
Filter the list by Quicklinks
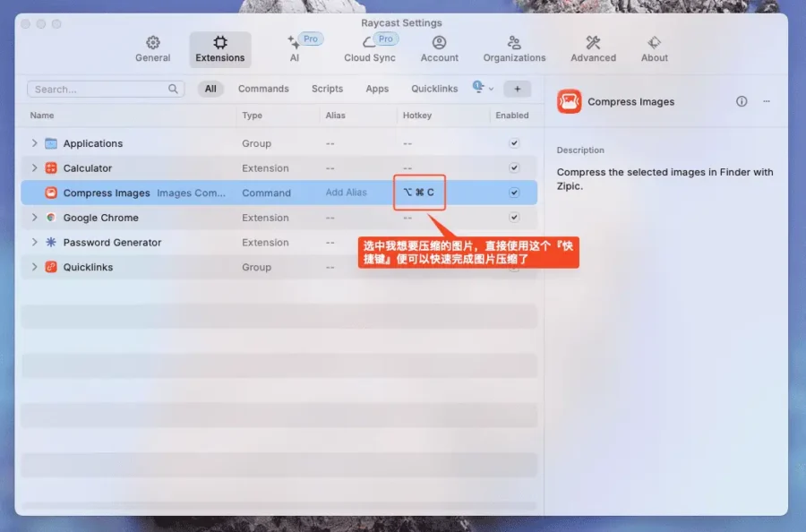[434, 89]
